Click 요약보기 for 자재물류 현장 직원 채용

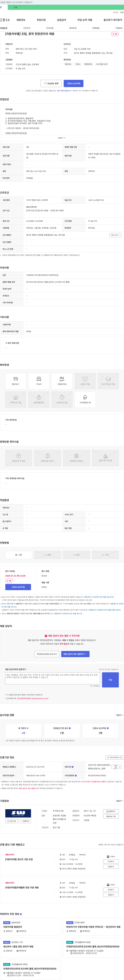[x=111, y=889]
